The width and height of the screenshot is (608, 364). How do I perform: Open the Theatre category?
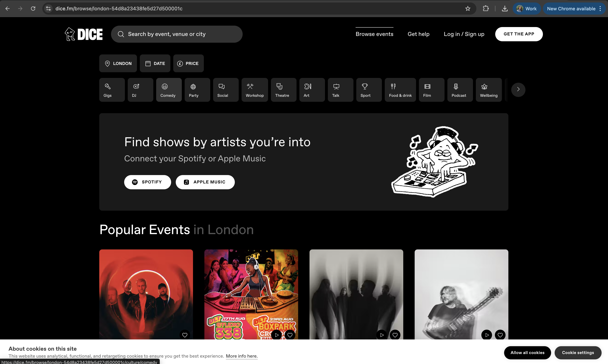pyautogui.click(x=283, y=90)
